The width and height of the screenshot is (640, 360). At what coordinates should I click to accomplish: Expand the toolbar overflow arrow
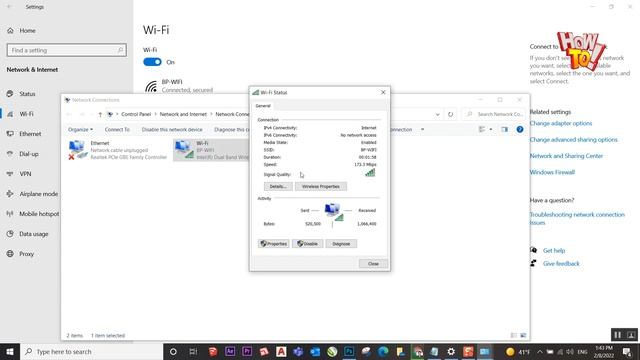click(422, 129)
